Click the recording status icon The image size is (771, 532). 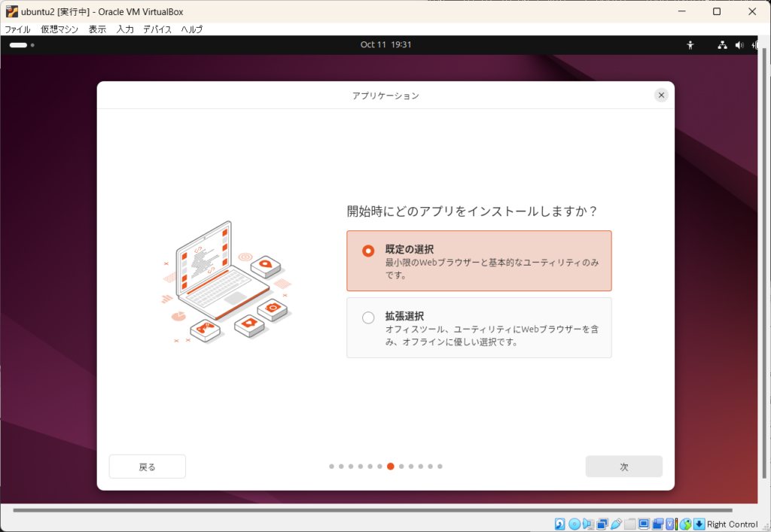click(658, 524)
